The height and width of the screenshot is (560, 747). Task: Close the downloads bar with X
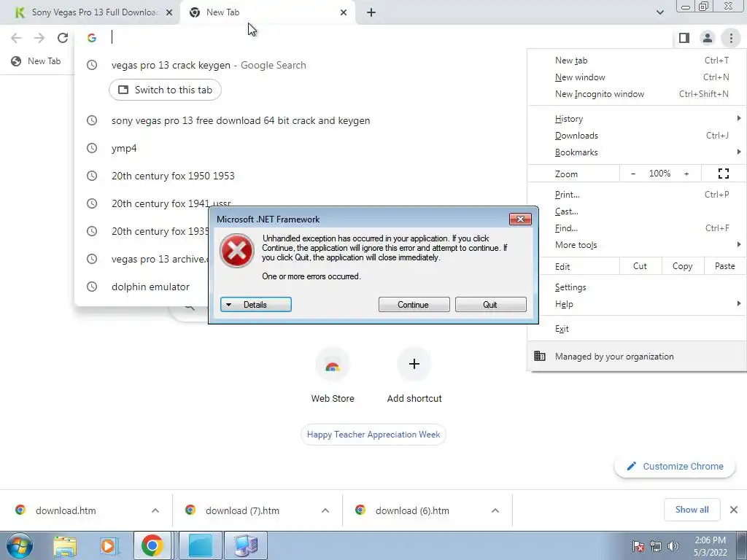click(x=734, y=510)
